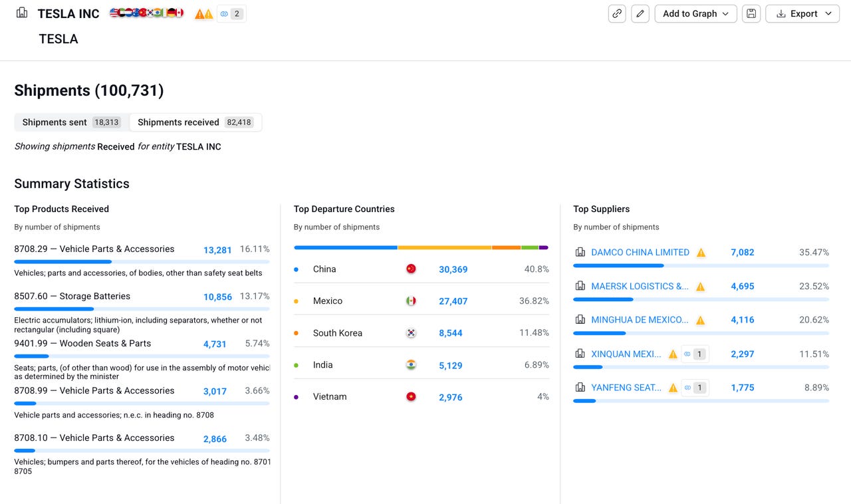851x504 pixels.
Task: Open MINGHUA shipment count 4,116
Action: point(742,320)
